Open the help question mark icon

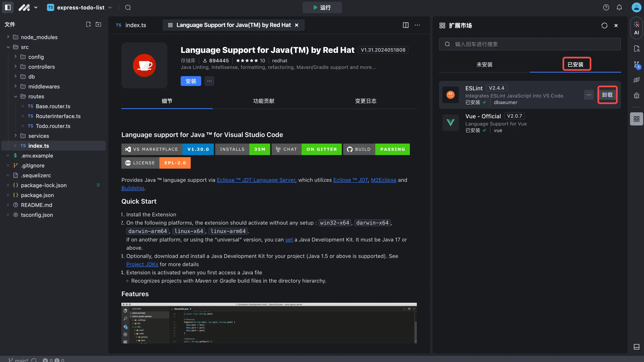coord(606,7)
